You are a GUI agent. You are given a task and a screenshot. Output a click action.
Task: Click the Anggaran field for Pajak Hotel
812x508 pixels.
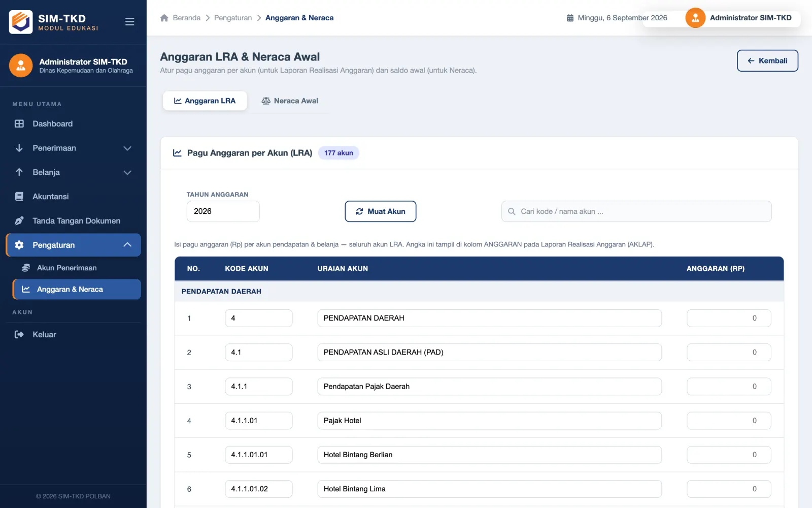pyautogui.click(x=729, y=421)
